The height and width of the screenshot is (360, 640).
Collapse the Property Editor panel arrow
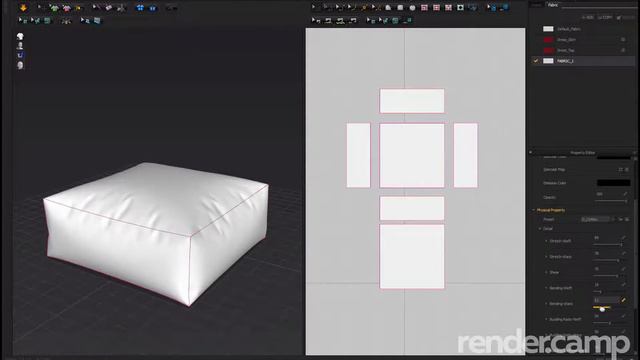point(530,153)
